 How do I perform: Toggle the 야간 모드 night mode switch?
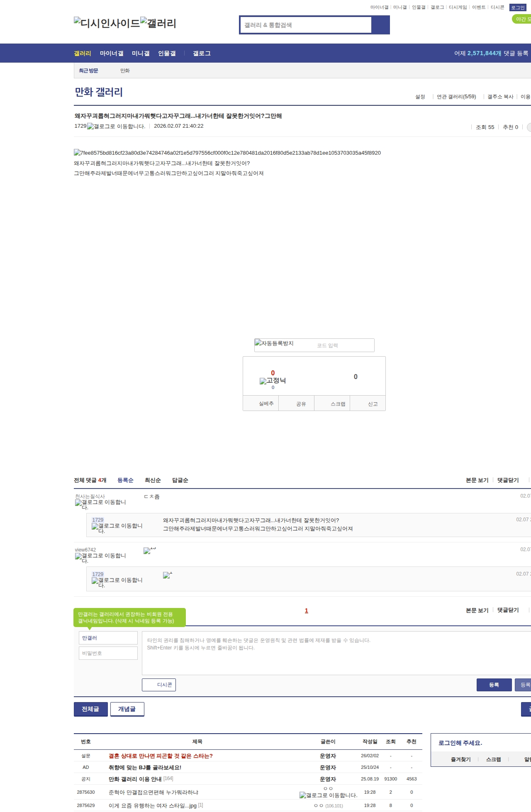click(x=522, y=19)
